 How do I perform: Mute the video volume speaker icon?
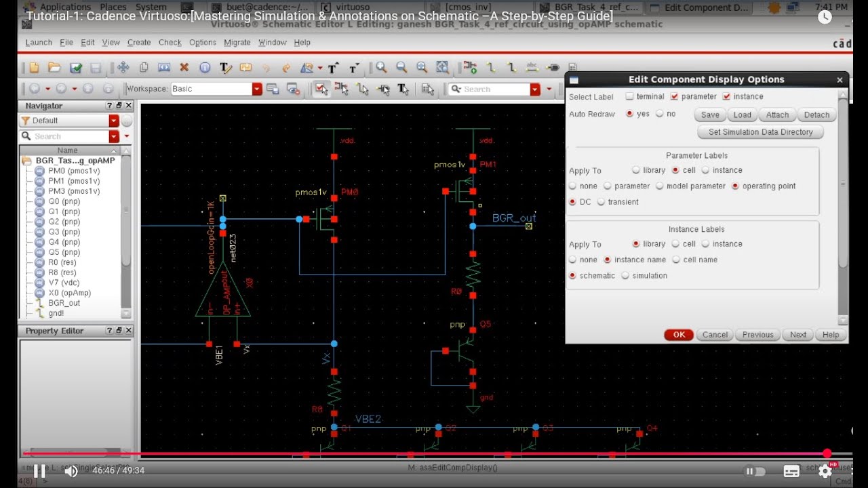(71, 470)
